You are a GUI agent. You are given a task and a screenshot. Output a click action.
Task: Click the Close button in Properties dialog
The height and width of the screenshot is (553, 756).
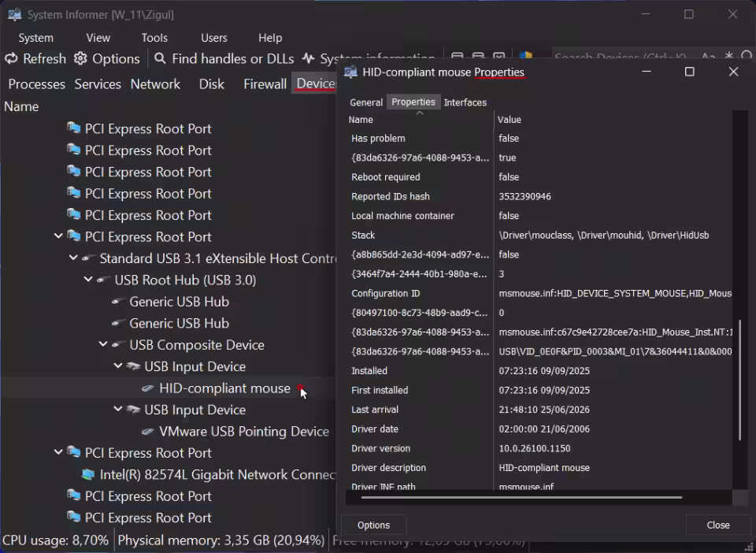(718, 525)
